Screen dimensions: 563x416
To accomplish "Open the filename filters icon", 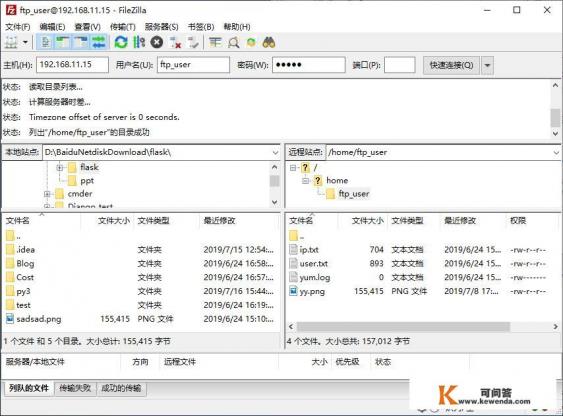I will coord(215,42).
